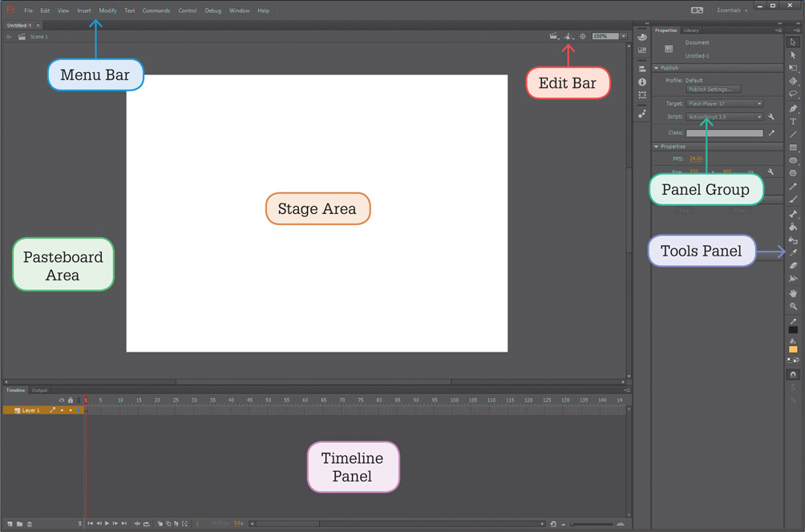Switch to the Library tab

click(691, 30)
